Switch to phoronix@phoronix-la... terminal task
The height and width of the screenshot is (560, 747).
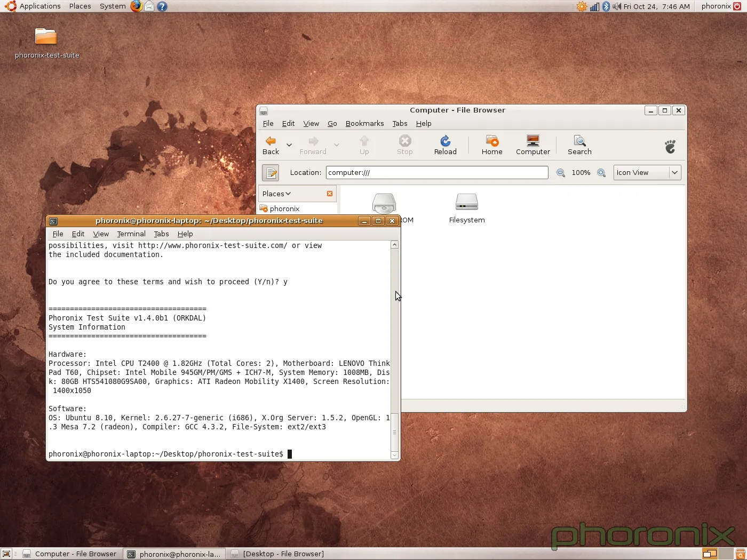(x=174, y=554)
